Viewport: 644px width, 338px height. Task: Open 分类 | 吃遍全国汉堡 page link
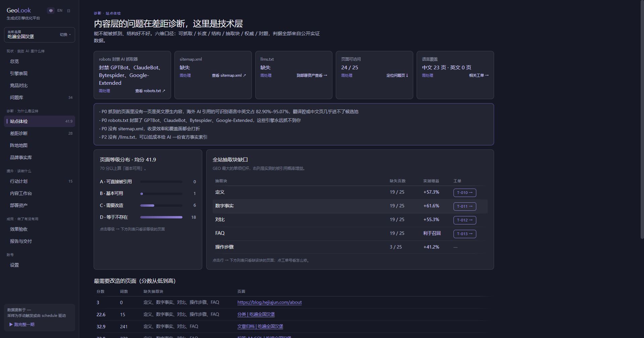[256, 314]
